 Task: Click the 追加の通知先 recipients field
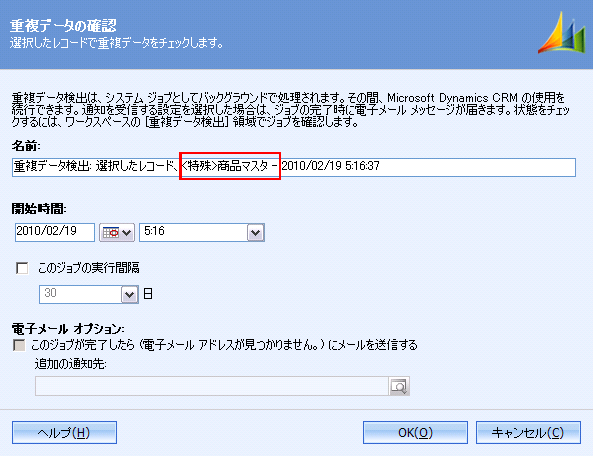tap(212, 386)
